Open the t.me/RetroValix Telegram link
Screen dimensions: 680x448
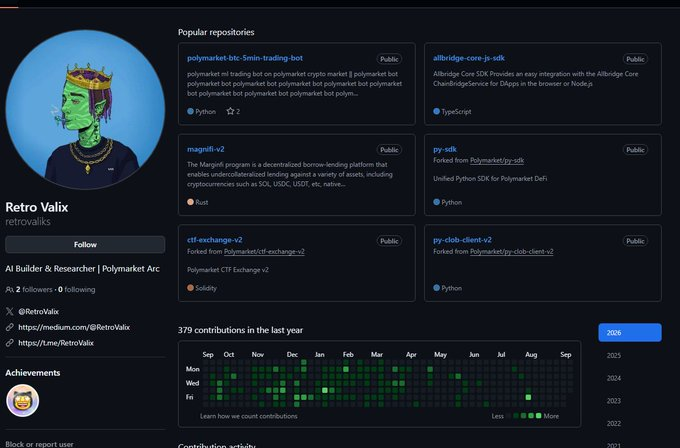pos(56,343)
